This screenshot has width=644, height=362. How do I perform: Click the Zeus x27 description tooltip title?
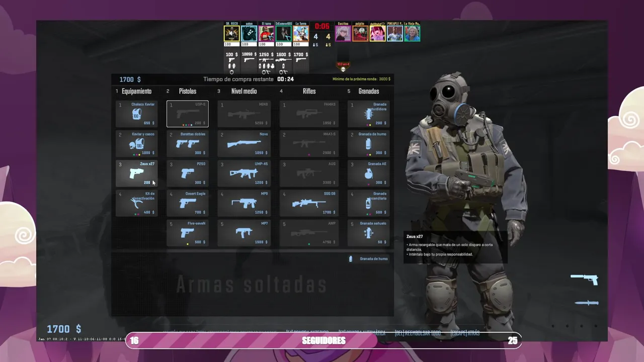[x=415, y=236]
